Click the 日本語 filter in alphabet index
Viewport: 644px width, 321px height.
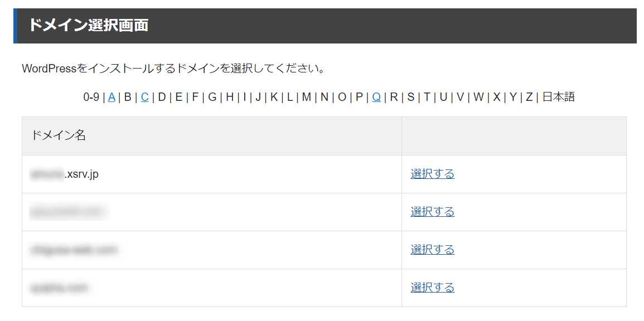(x=559, y=98)
